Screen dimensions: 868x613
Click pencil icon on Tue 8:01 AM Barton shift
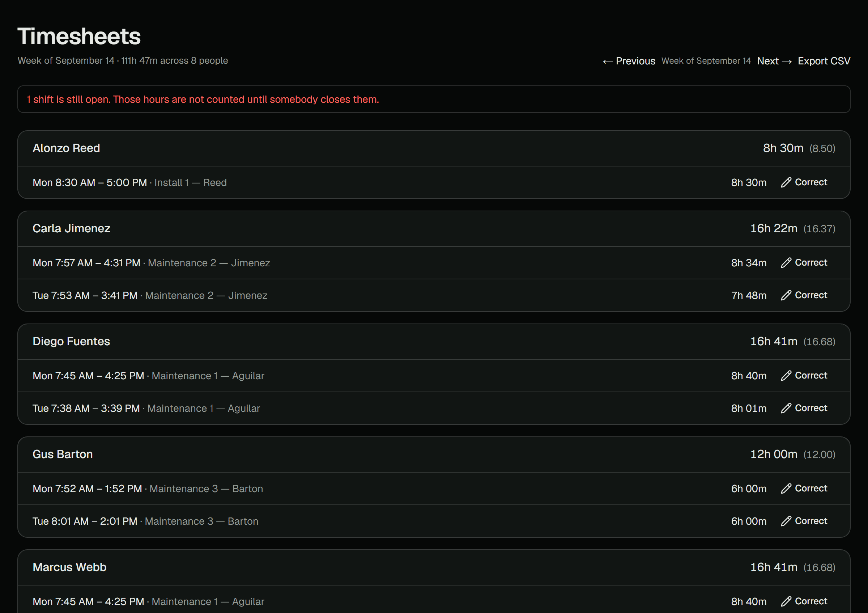tap(786, 521)
